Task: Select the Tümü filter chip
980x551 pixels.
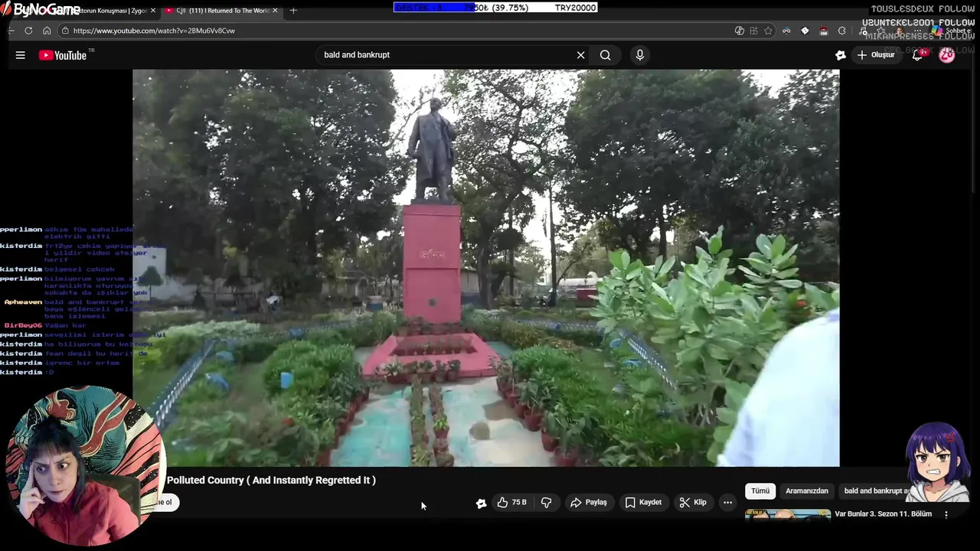Action: point(760,491)
